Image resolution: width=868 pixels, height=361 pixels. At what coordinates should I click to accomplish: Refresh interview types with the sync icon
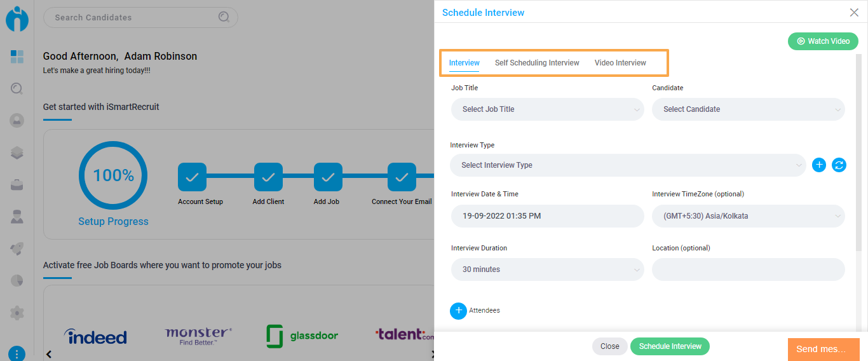coord(839,165)
